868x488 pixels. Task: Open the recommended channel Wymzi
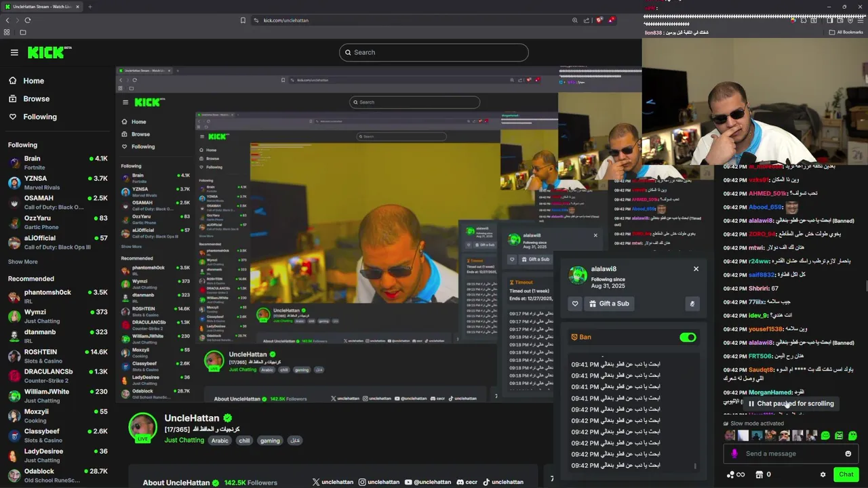(x=58, y=316)
